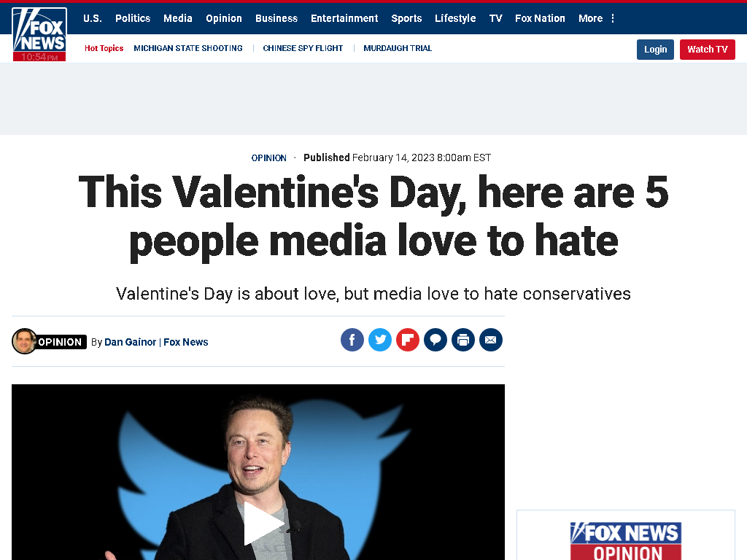Viewport: 747px width, 560px height.
Task: Go to Entertainment section
Action: click(344, 18)
